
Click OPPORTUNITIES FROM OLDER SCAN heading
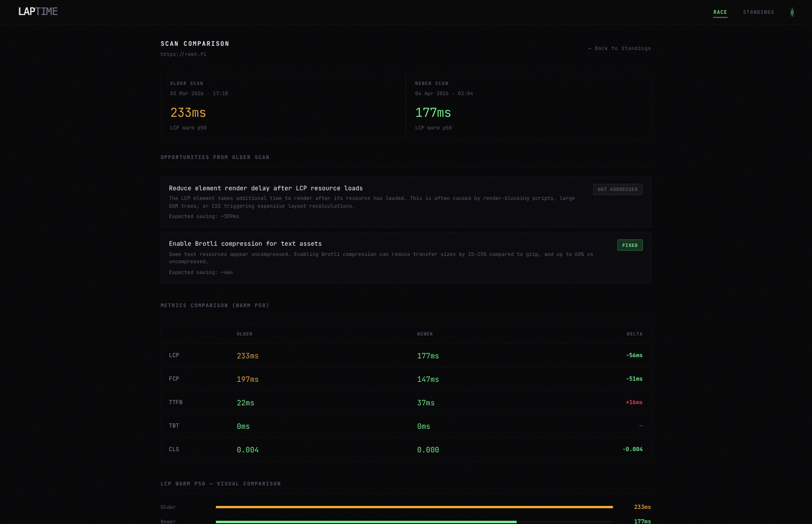coord(215,157)
